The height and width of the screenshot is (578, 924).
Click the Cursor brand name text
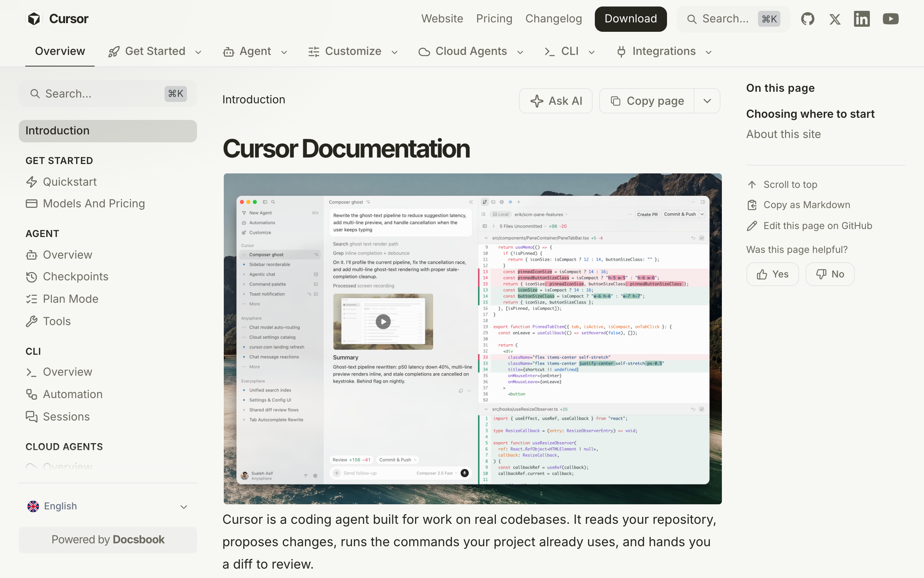point(69,19)
